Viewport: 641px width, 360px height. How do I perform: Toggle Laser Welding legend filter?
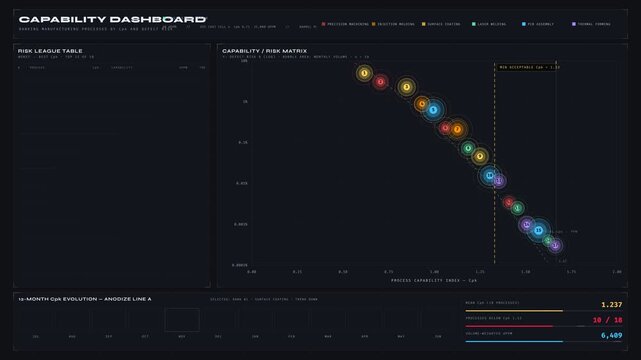(x=489, y=24)
